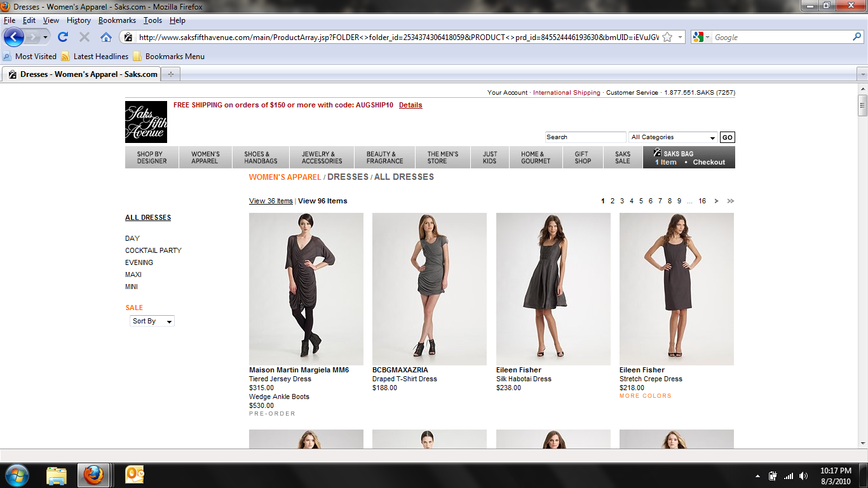The height and width of the screenshot is (488, 868).
Task: Open the History menu
Action: pyautogui.click(x=79, y=20)
